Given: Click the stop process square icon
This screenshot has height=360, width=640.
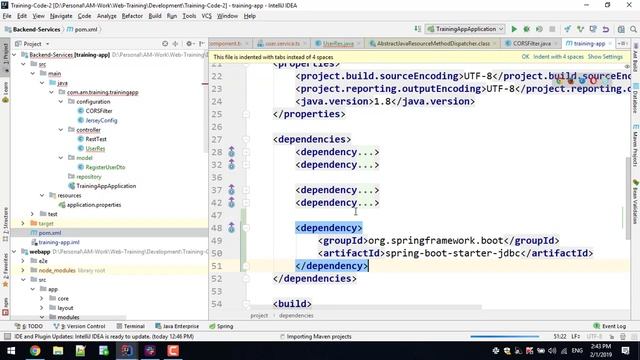Looking at the screenshot, I should [x=552, y=29].
